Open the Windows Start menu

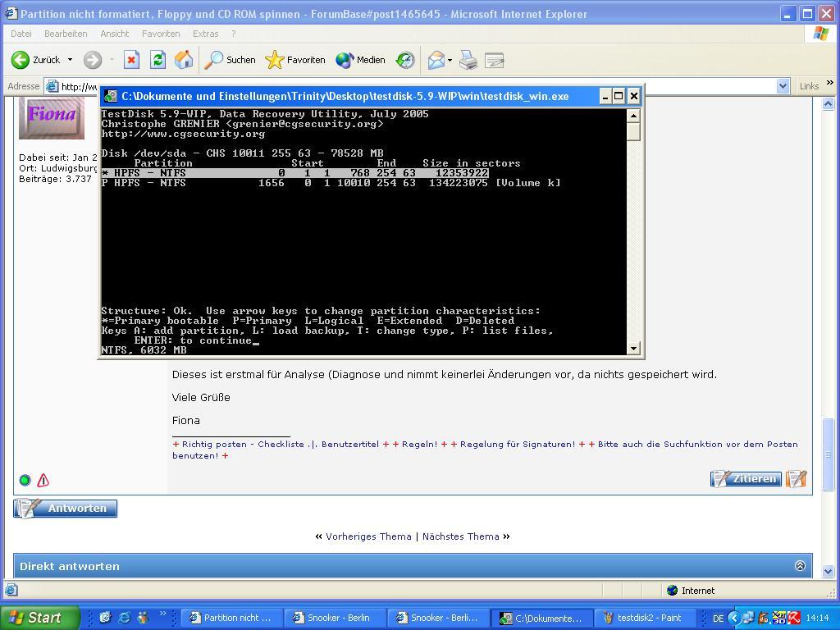39,618
